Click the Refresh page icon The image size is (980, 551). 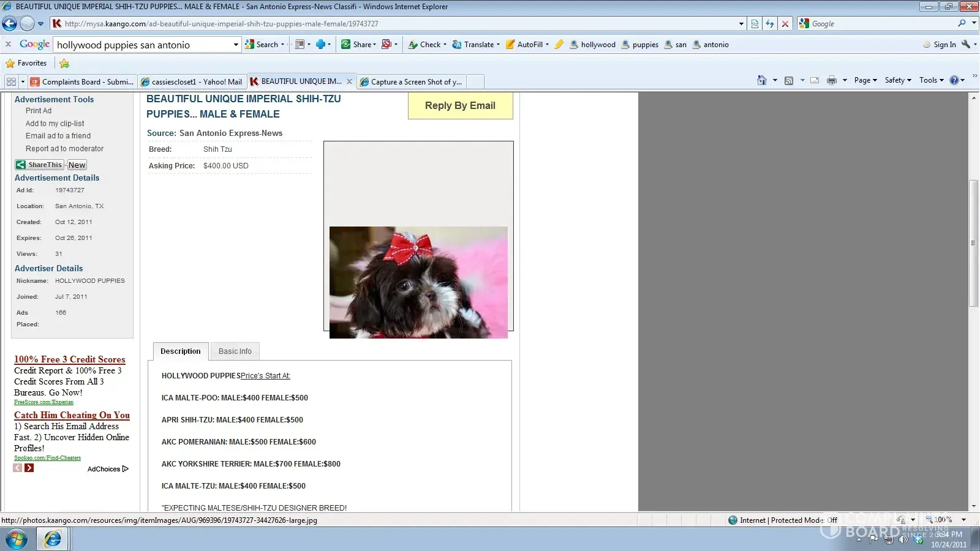point(770,24)
